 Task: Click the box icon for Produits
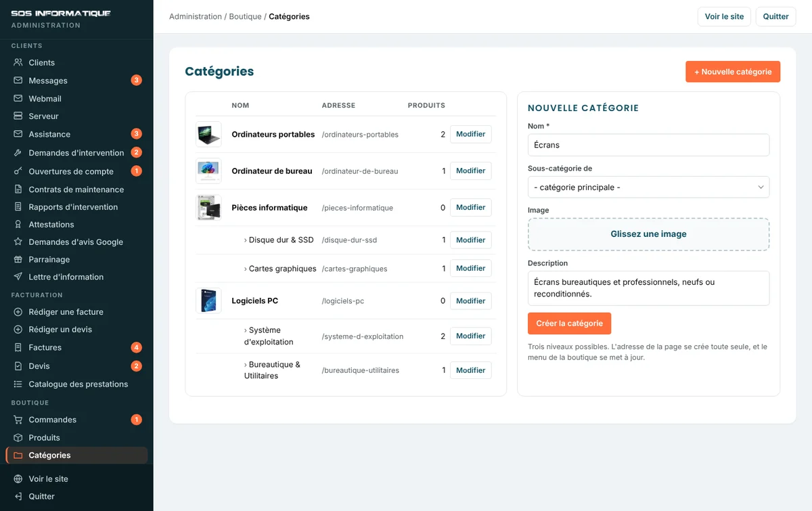pos(18,438)
